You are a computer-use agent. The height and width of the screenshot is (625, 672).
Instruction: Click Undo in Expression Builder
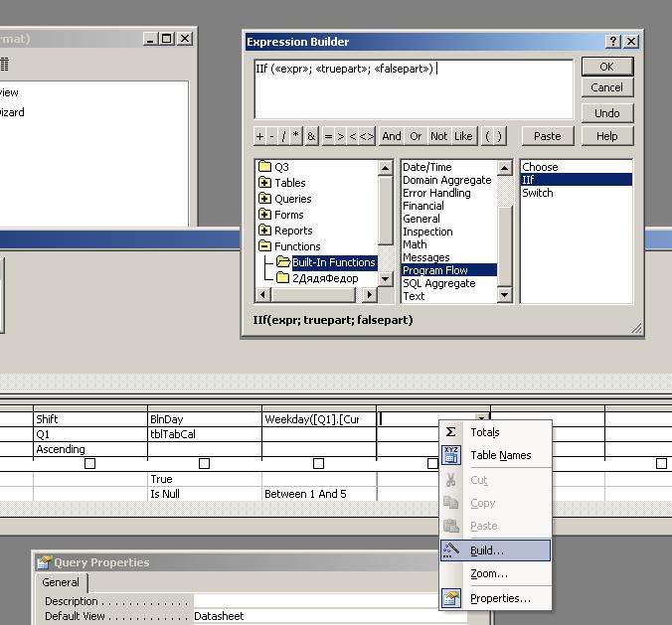pyautogui.click(x=606, y=113)
